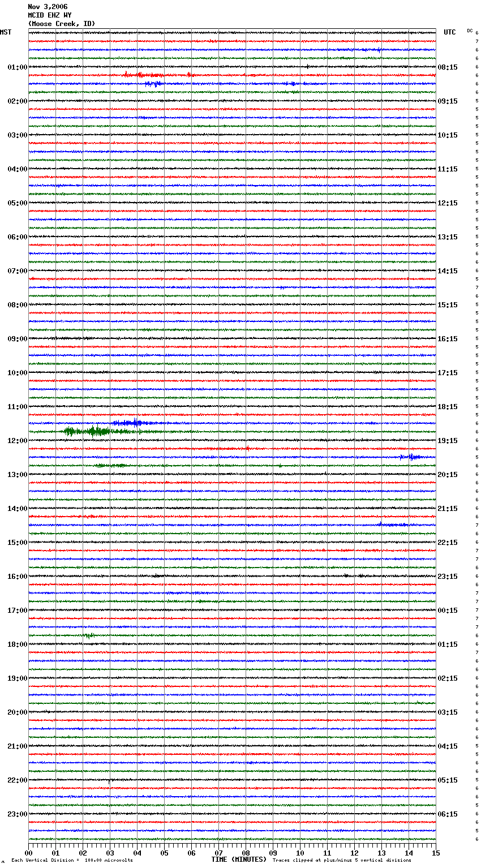481x868 pixels.
Task: Select the '23:00' MST hour label
Action: 18,814
